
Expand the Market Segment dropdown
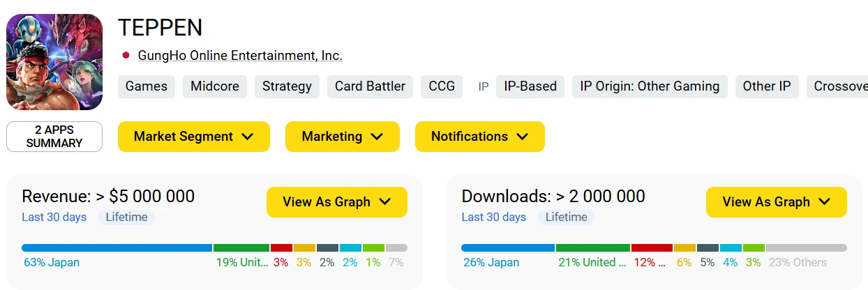coord(193,137)
